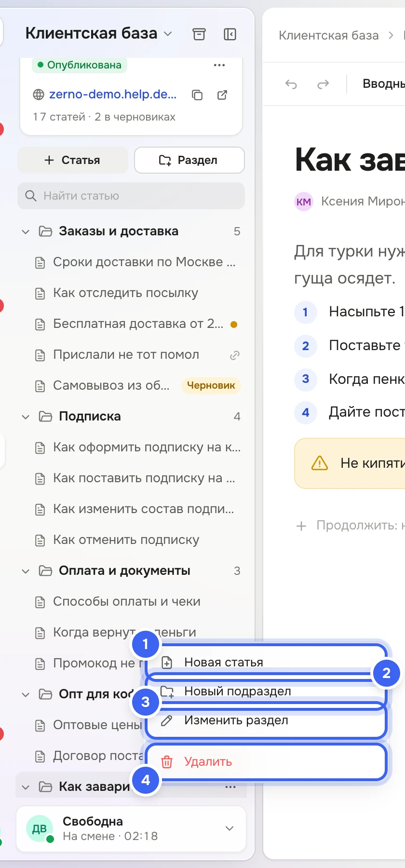Click the Опубликована status badge
The height and width of the screenshot is (868, 405).
(x=80, y=65)
